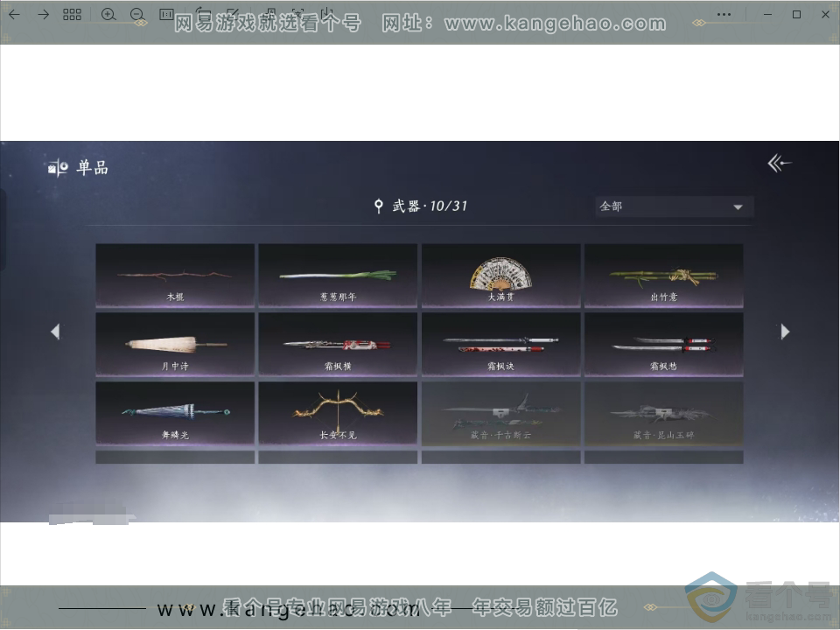Viewport: 840px width, 630px height.
Task: Select the 霜枫横 weapon card
Action: click(x=338, y=345)
